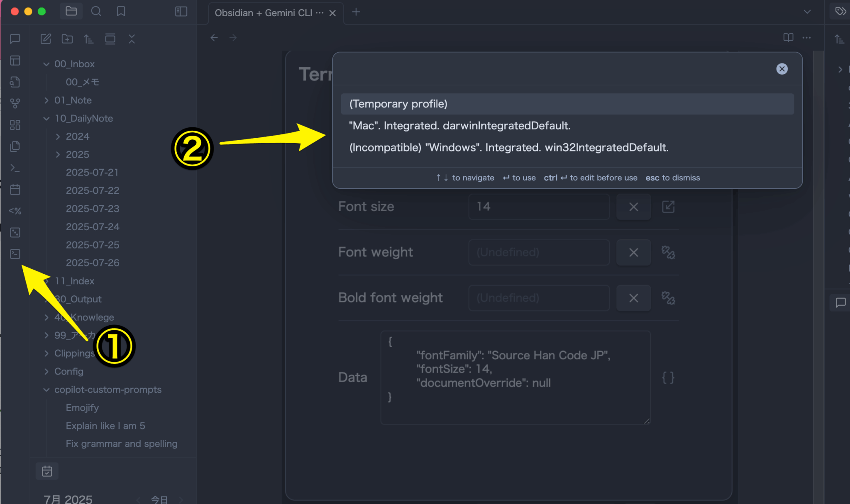Open note 2025-07-24 in file tree
Viewport: 850px width, 504px height.
pyautogui.click(x=93, y=227)
